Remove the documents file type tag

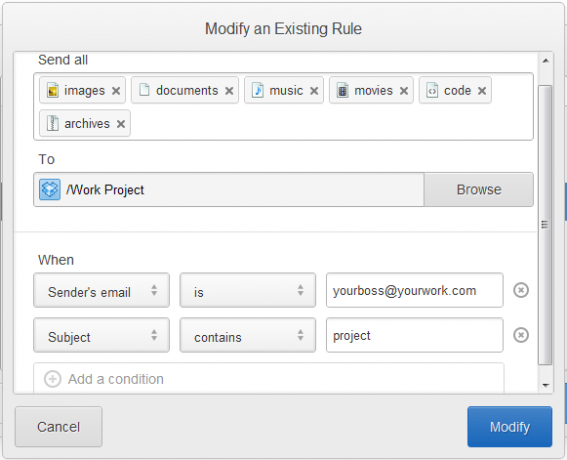(x=229, y=91)
